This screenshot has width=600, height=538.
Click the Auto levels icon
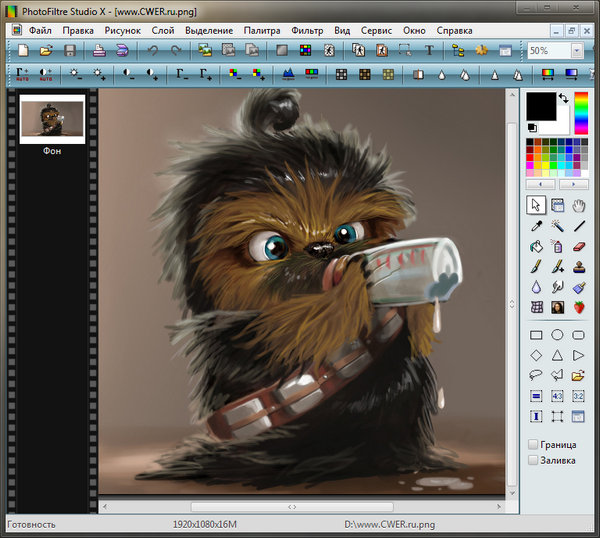[x=22, y=74]
